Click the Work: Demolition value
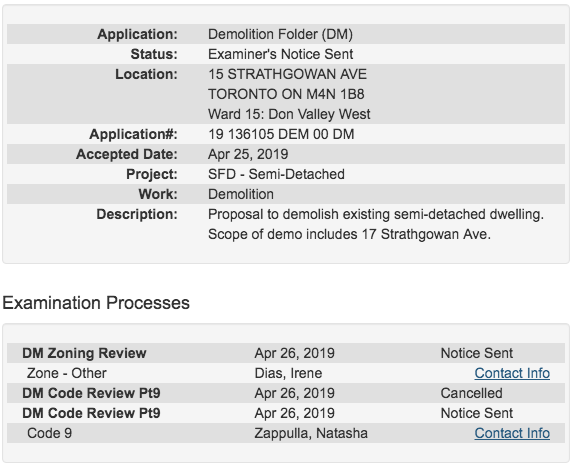This screenshot has height=467, width=574. click(x=241, y=194)
